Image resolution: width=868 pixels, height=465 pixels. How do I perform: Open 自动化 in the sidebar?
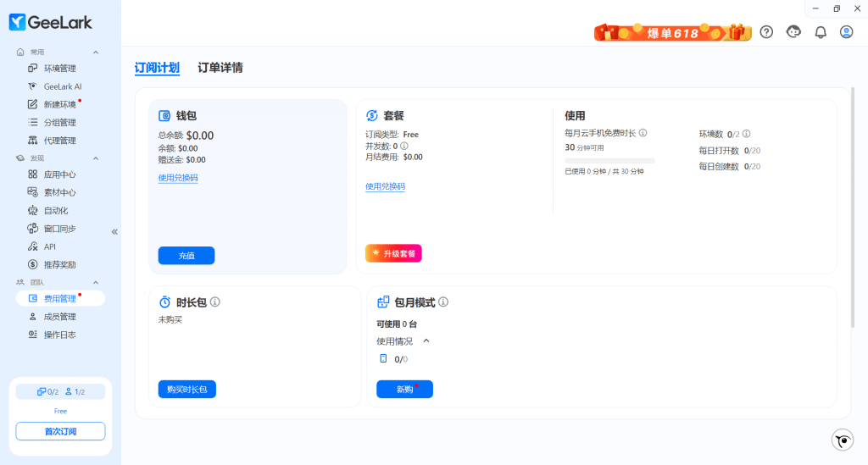point(56,211)
